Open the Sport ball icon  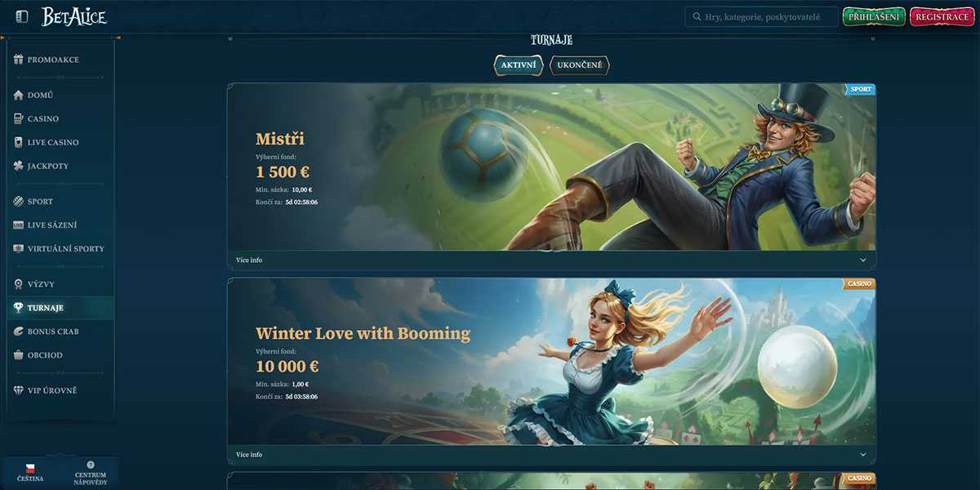click(19, 201)
